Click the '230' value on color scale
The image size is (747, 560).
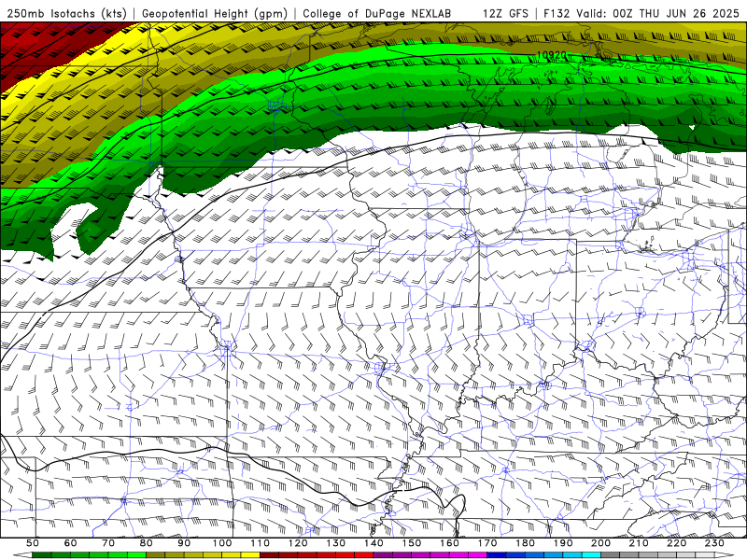pos(714,543)
